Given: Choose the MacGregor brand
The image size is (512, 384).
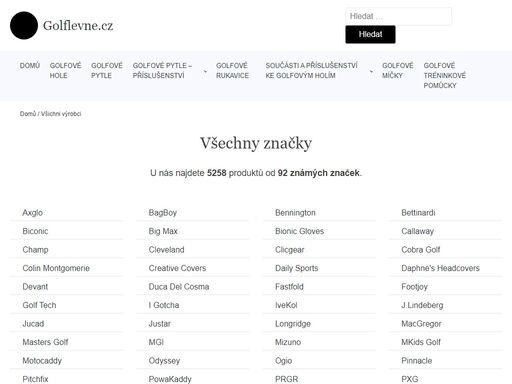Looking at the screenshot, I should coord(421,324).
